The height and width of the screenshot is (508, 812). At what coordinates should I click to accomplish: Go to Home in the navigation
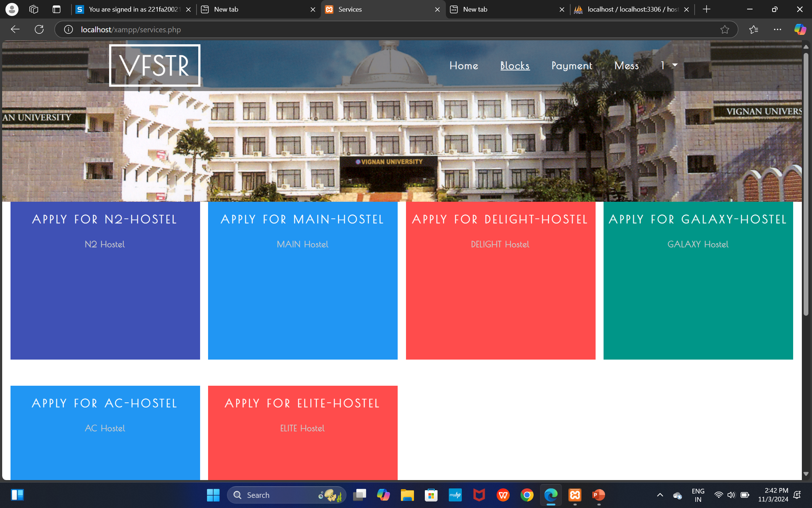(x=464, y=66)
